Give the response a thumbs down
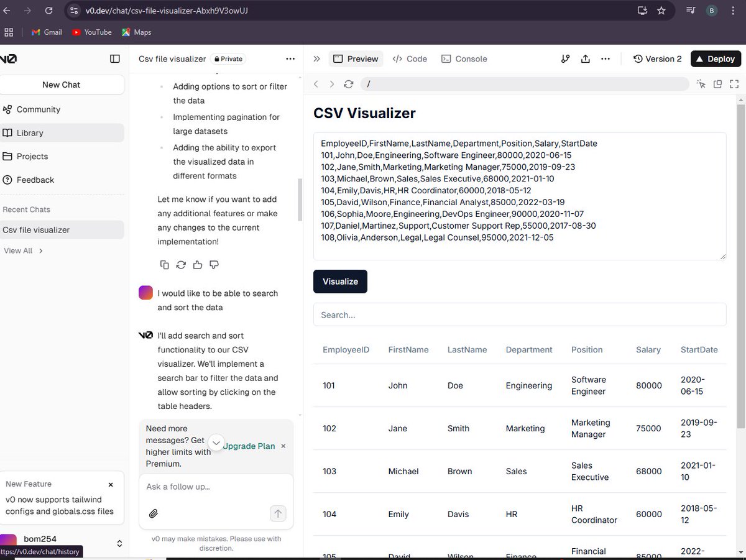746x560 pixels. pyautogui.click(x=214, y=264)
